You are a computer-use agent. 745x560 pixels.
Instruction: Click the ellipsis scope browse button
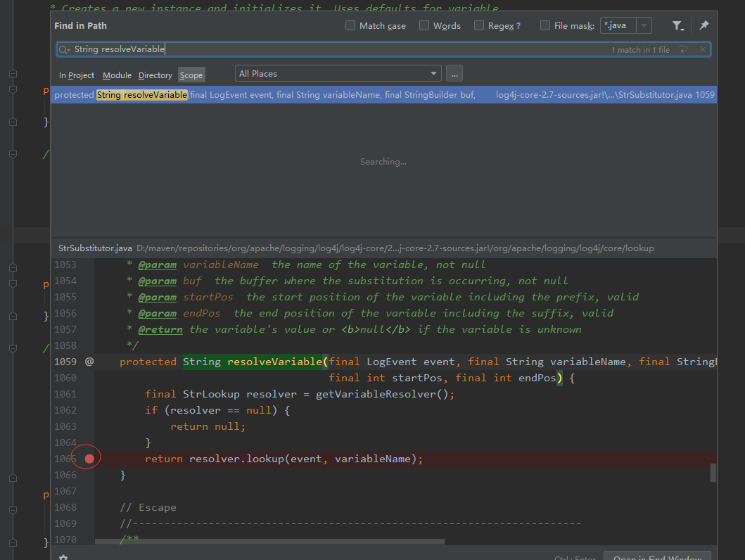pos(454,74)
